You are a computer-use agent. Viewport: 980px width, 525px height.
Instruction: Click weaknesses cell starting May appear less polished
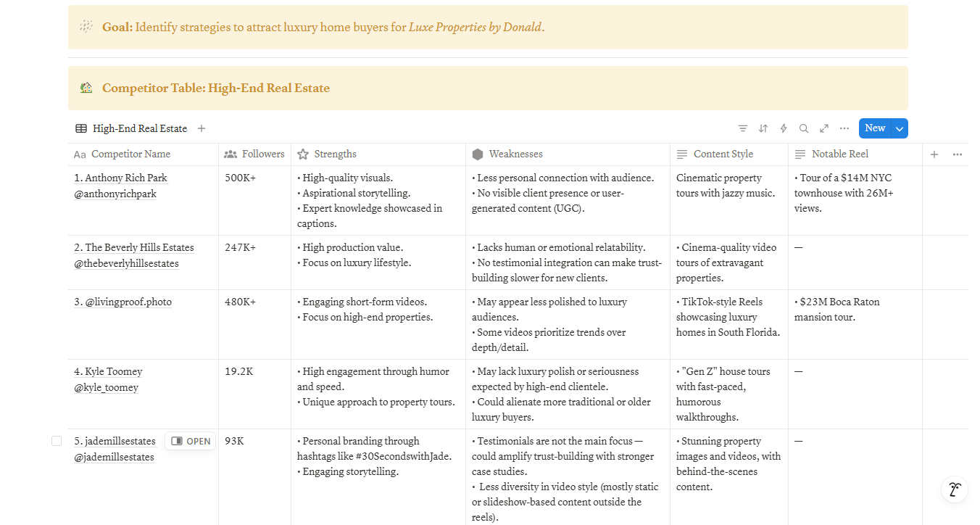[x=568, y=325]
